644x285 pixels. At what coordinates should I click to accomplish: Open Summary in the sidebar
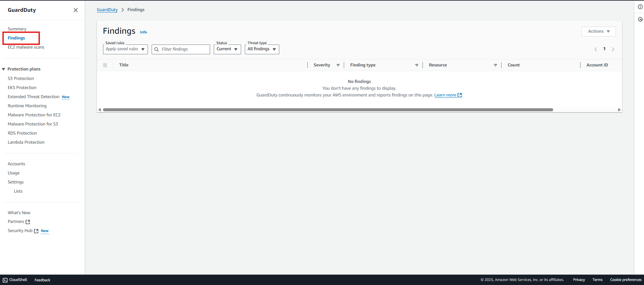coord(17,29)
